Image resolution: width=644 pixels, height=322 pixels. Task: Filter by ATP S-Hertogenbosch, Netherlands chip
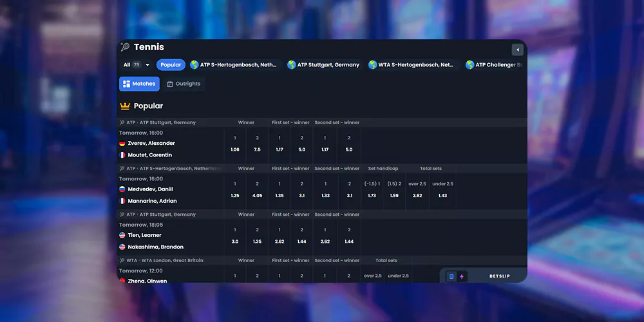point(235,65)
